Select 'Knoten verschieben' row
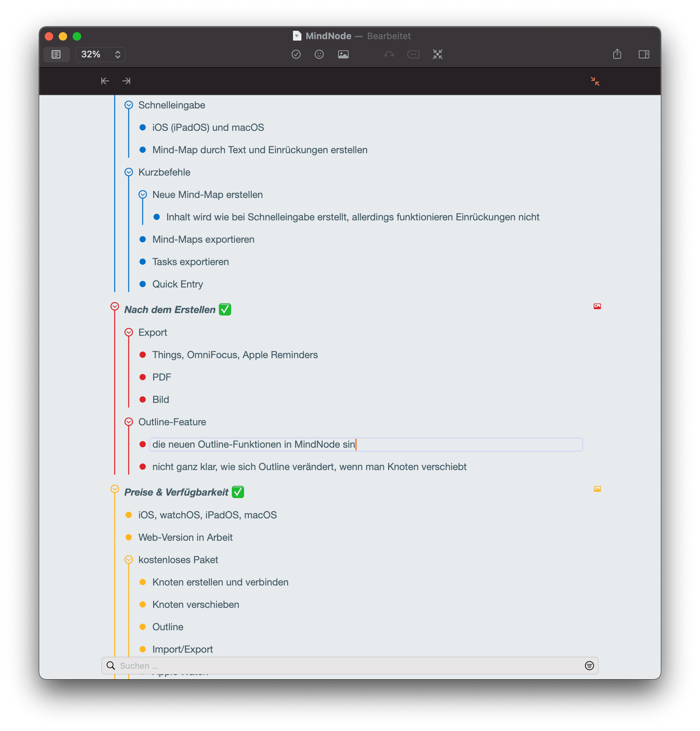Viewport: 700px width, 731px height. (x=196, y=605)
